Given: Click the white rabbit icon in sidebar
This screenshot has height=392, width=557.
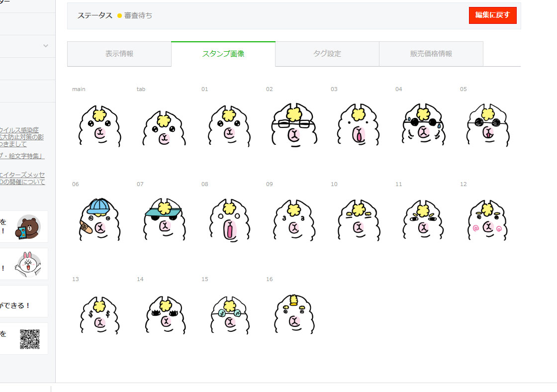Looking at the screenshot, I should pos(28,264).
